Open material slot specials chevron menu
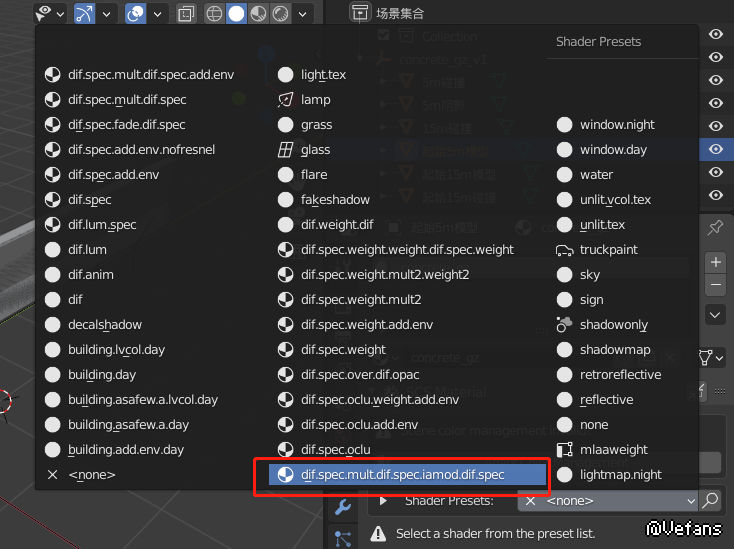The image size is (734, 549). click(715, 315)
